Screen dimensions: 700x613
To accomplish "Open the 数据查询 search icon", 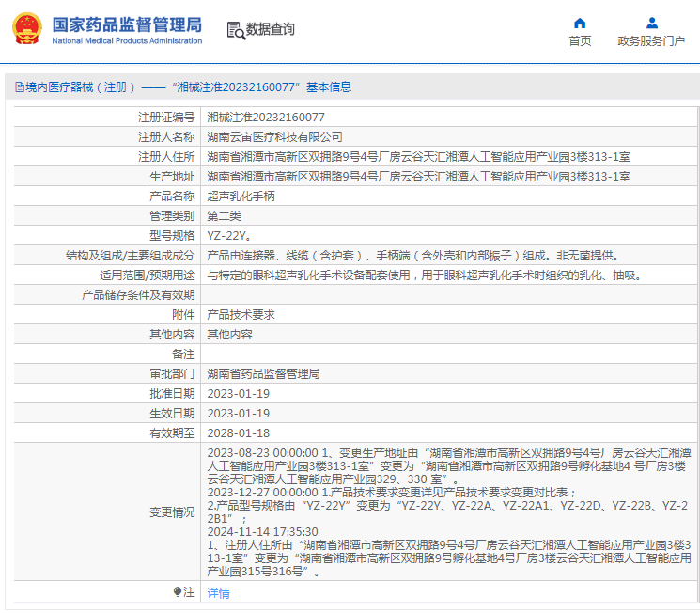I will tap(236, 30).
